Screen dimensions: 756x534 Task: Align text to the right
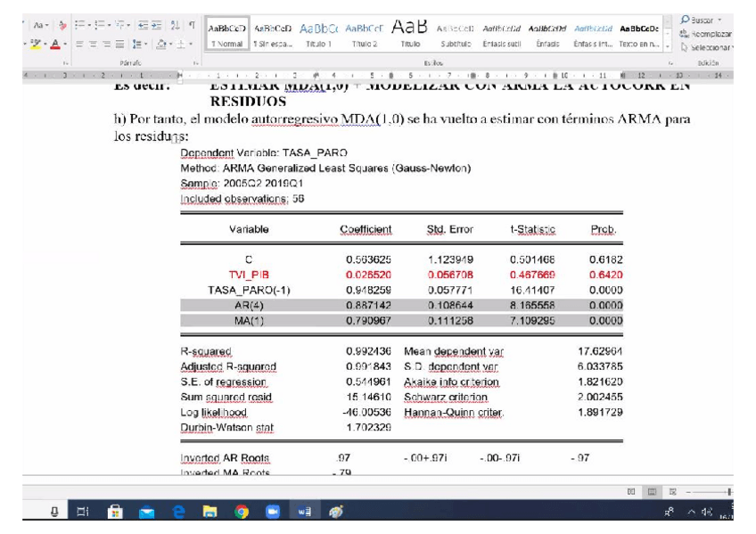point(107,45)
